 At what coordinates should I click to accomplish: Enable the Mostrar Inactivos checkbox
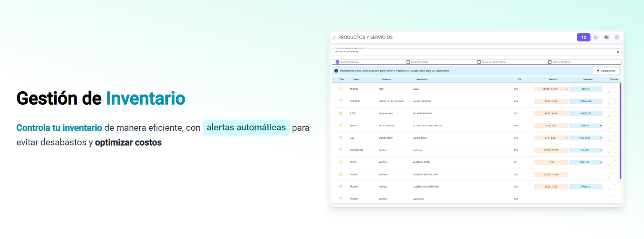coord(550,62)
